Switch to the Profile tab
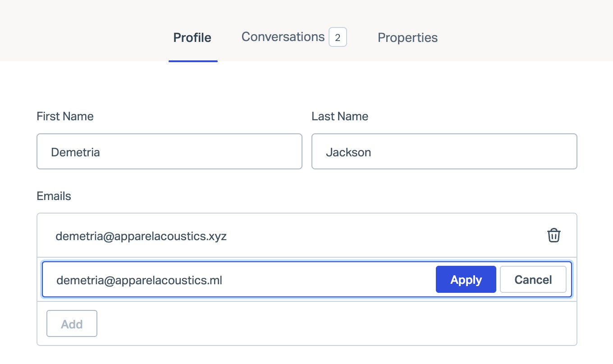613x364 pixels. (x=192, y=37)
